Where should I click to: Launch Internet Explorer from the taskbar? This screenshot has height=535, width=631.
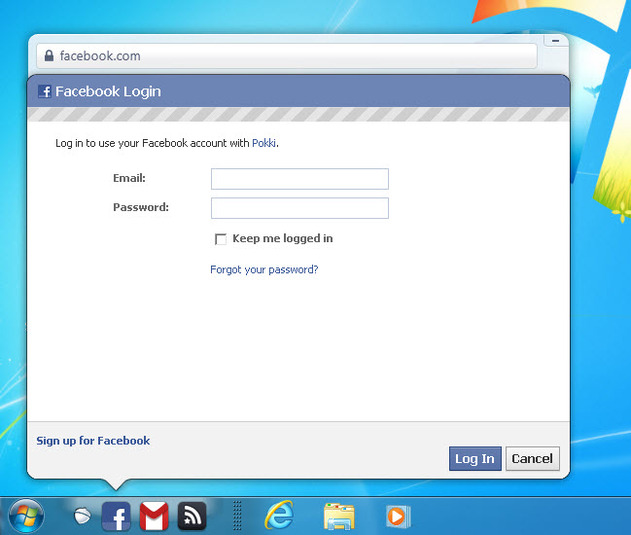tap(279, 516)
